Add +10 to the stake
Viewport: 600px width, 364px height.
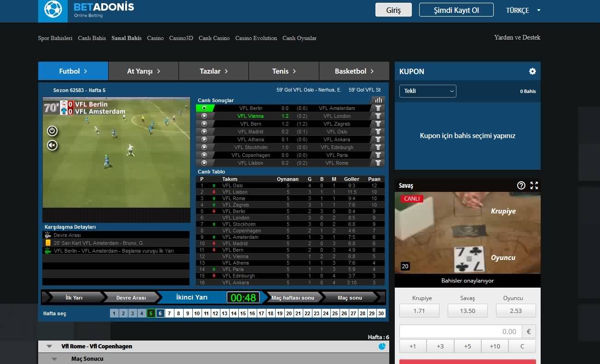[495, 346]
